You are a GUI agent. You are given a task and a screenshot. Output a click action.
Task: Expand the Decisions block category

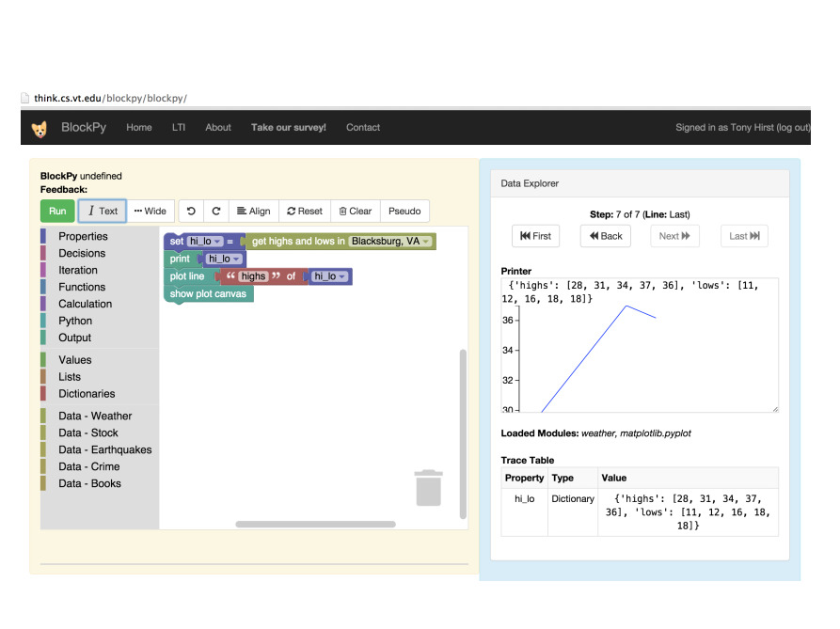click(x=82, y=253)
